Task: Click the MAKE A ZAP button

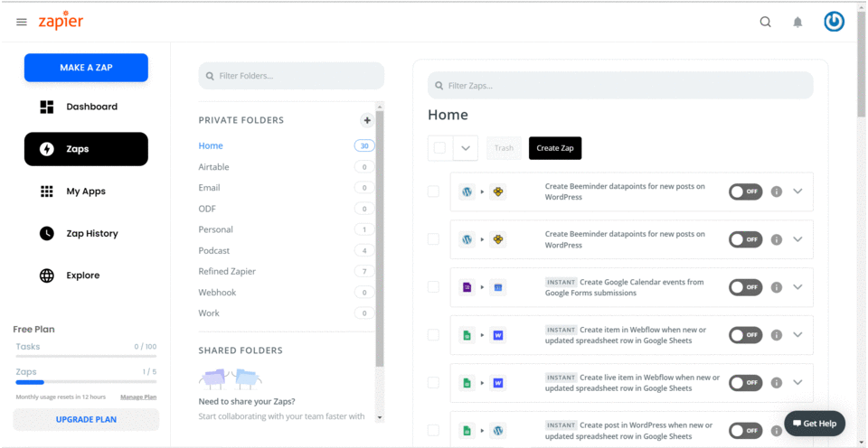Action: point(86,68)
